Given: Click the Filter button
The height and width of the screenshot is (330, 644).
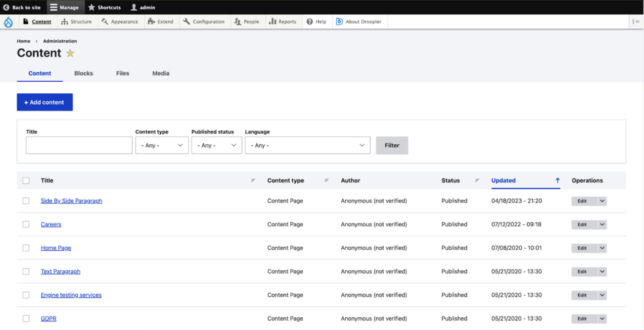Looking at the screenshot, I should coord(392,146).
